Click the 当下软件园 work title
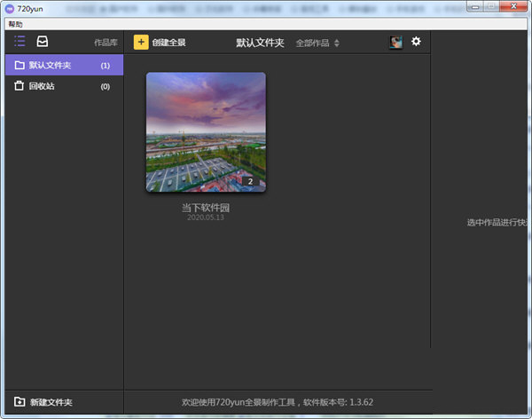Screen dimensions: 532x419 [x=206, y=208]
